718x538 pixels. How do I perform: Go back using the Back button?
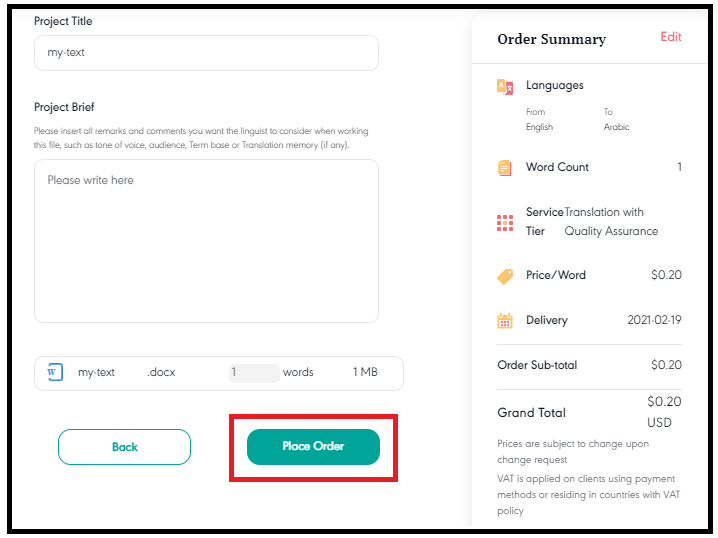pos(125,446)
